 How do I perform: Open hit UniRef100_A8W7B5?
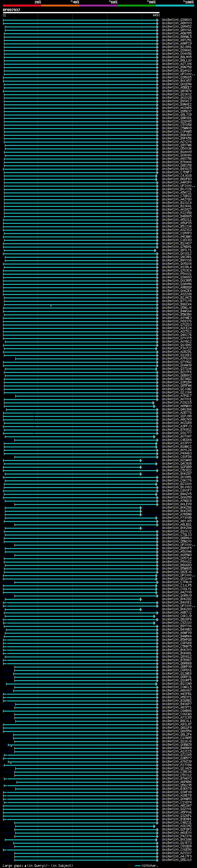(177, 33)
